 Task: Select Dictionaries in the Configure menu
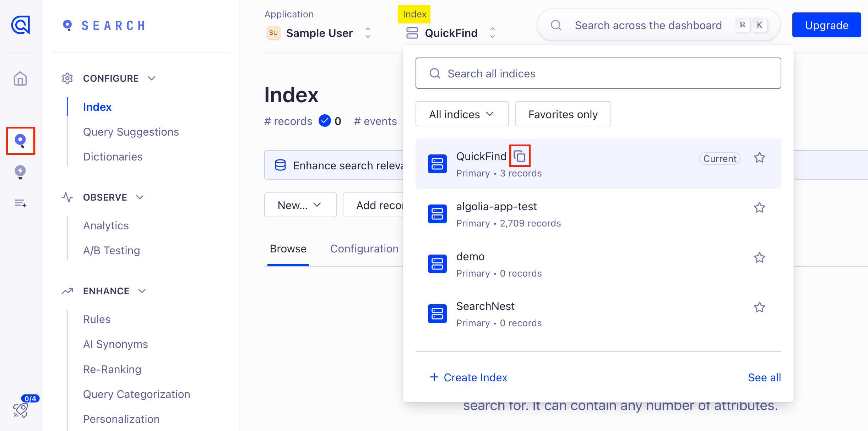[x=113, y=156]
